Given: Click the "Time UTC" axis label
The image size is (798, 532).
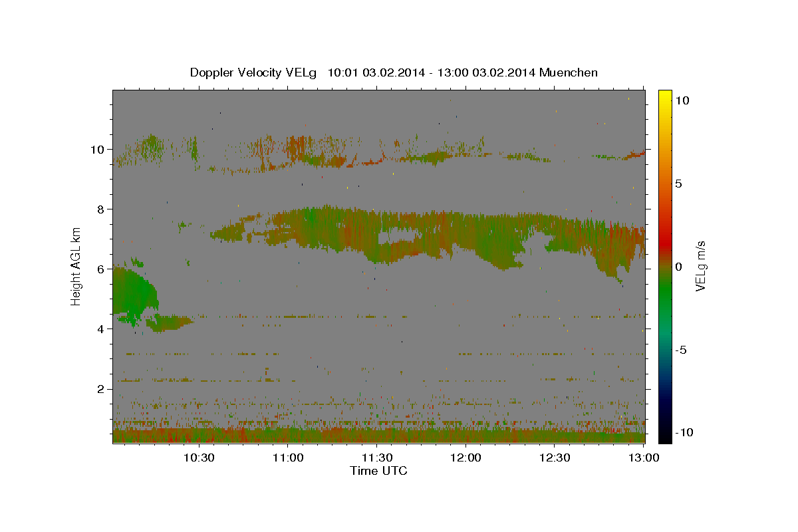Looking at the screenshot, I should (378, 471).
